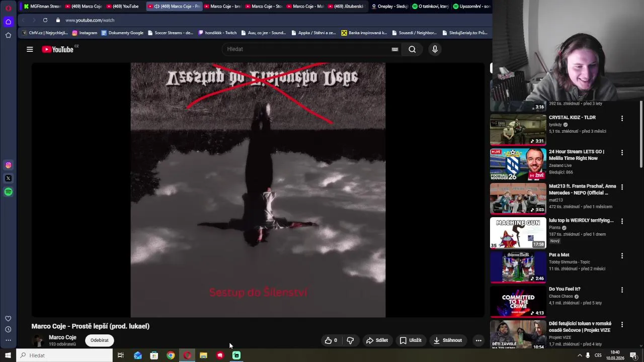
Task: Open Opera sidebar bookmarks star icon
Action: [8, 35]
